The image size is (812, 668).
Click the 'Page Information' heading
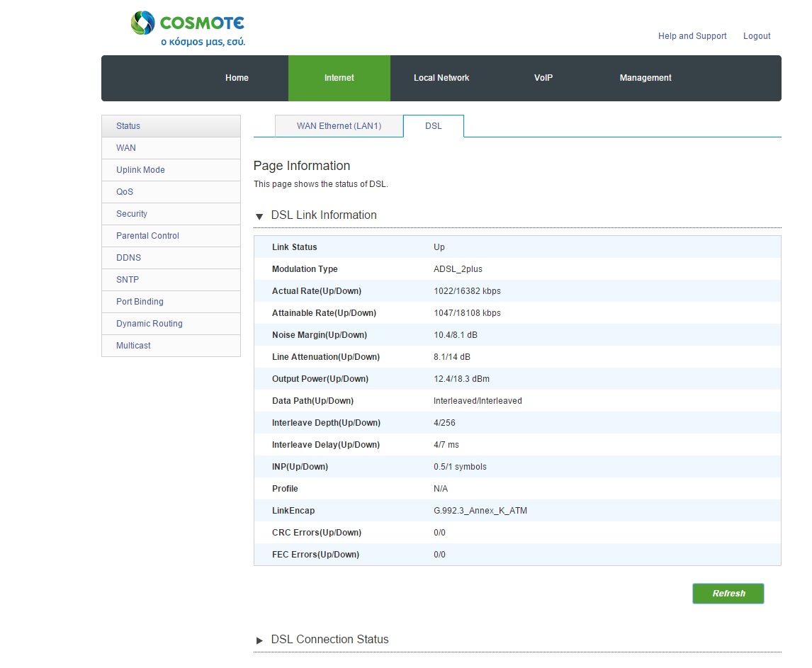(301, 166)
